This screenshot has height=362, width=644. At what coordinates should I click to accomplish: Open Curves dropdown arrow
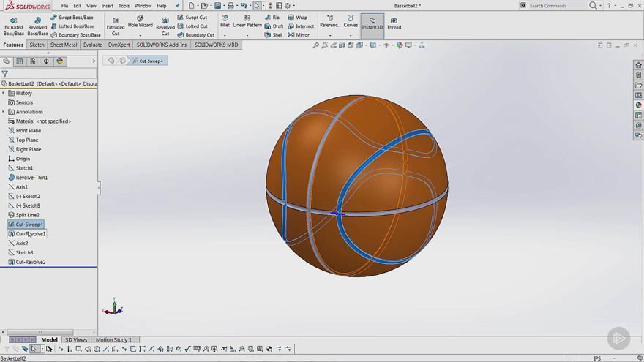[x=351, y=35]
